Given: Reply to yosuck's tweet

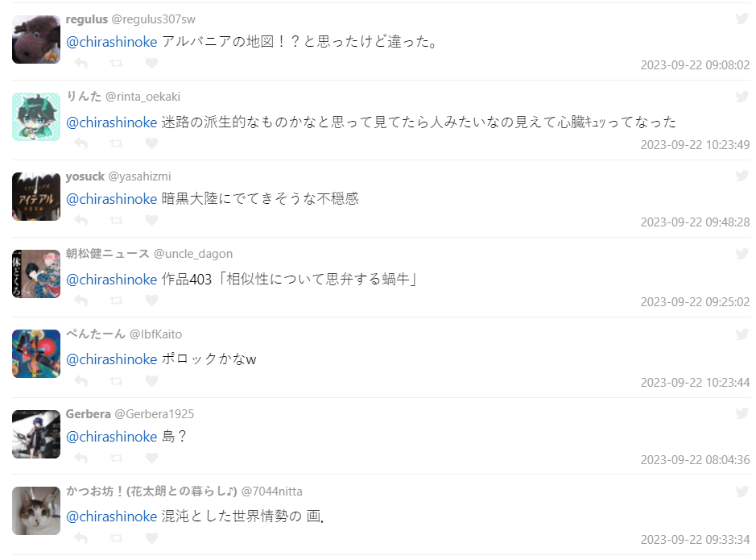Looking at the screenshot, I should pyautogui.click(x=81, y=221).
